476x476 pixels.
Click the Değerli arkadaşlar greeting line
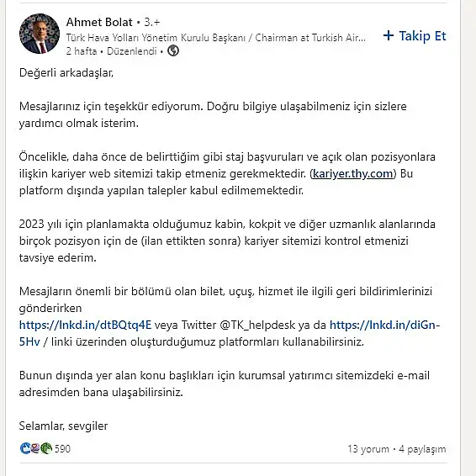click(66, 73)
